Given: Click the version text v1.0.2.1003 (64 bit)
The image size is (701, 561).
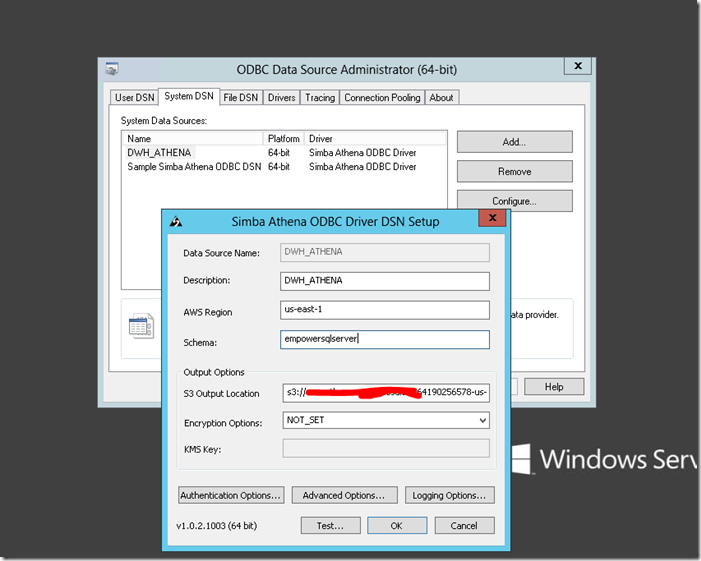Looking at the screenshot, I should pos(216,526).
